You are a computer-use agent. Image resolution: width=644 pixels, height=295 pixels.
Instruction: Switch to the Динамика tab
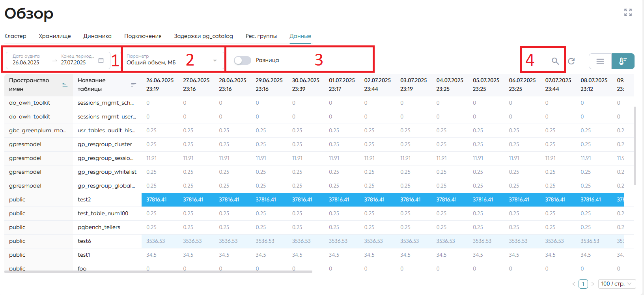97,36
